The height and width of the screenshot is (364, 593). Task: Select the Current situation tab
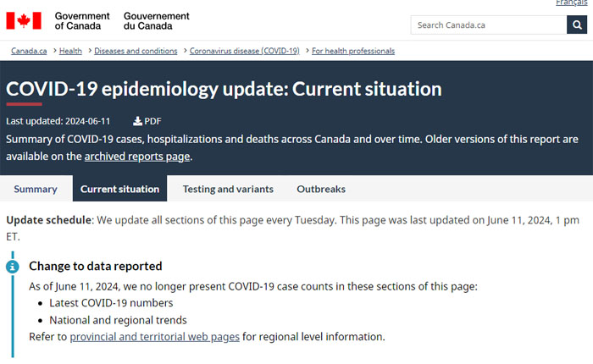(119, 189)
